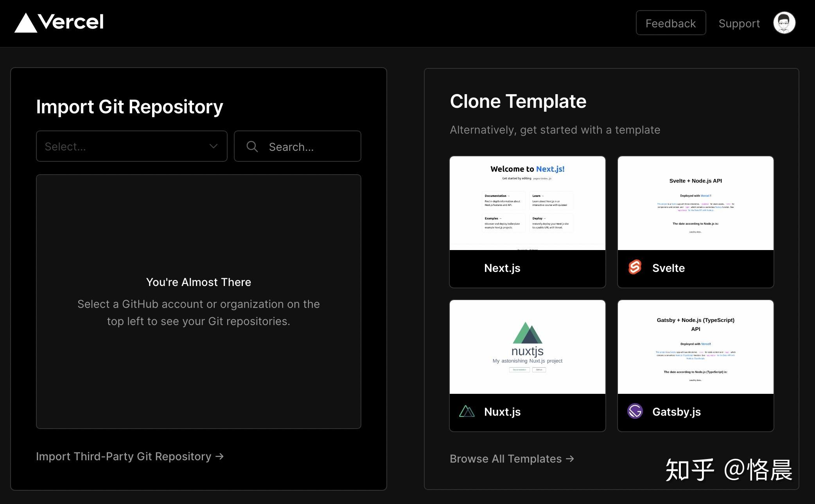Select the Next.js template preview thumbnail
This screenshot has width=815, height=504.
527,203
